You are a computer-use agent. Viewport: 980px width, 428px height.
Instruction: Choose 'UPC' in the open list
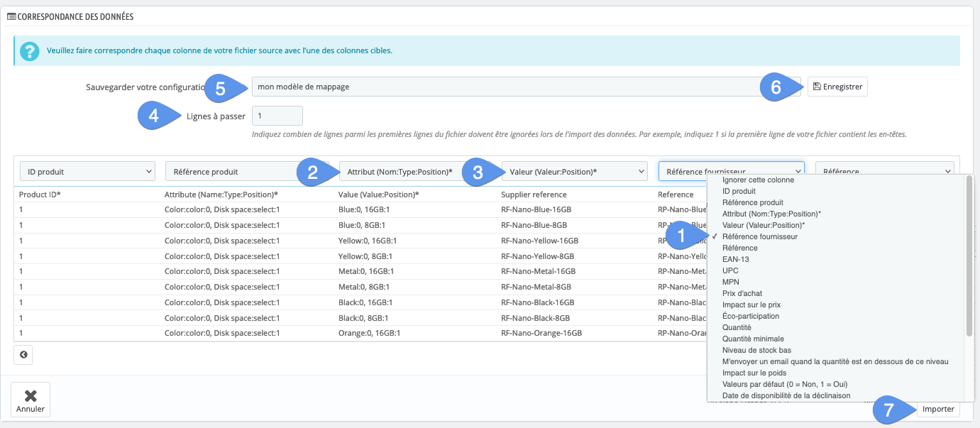730,270
